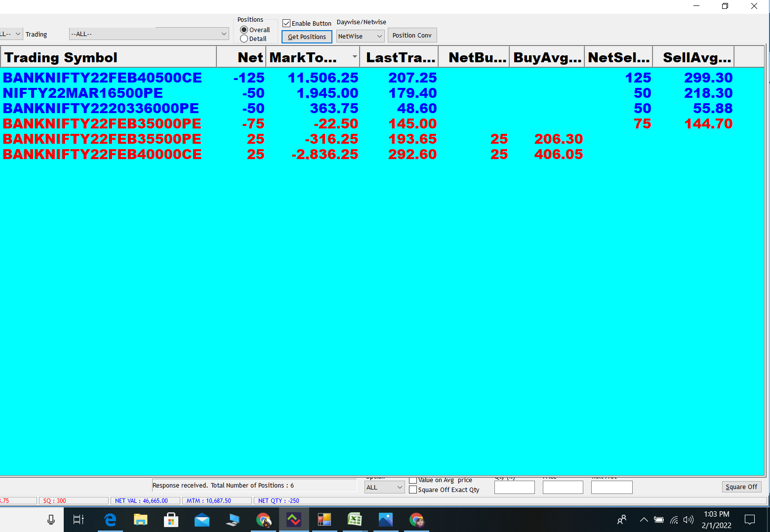Sort by NetBu... column header

pos(474,57)
